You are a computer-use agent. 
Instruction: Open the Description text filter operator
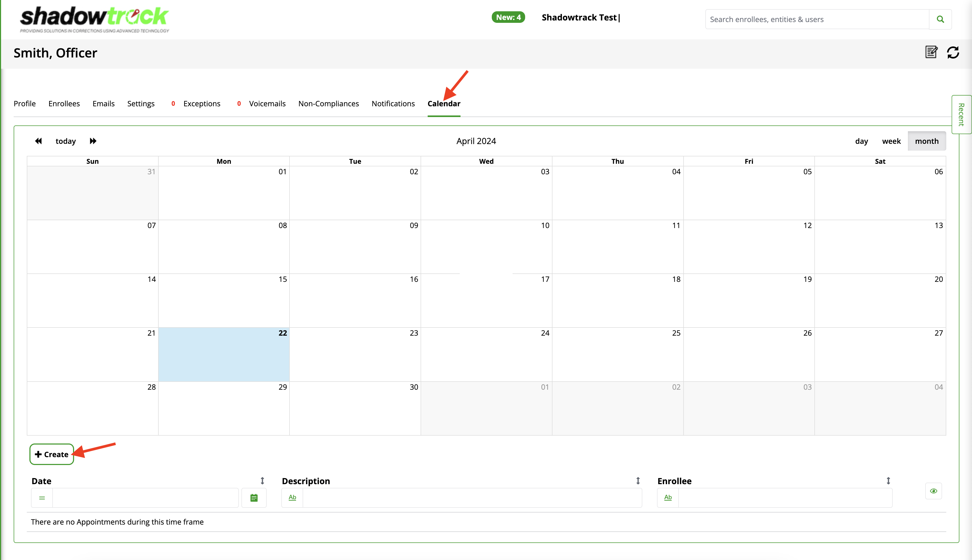point(292,498)
